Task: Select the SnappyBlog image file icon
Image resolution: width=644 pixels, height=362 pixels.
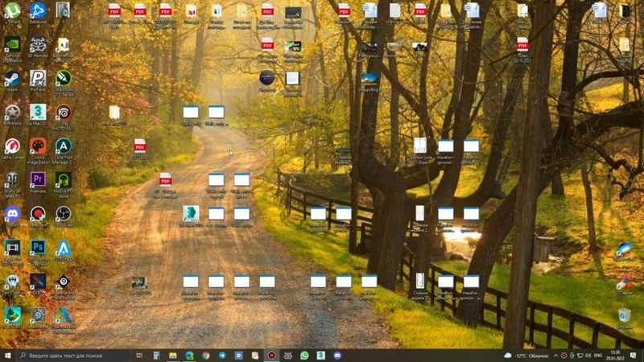Action: (369, 81)
